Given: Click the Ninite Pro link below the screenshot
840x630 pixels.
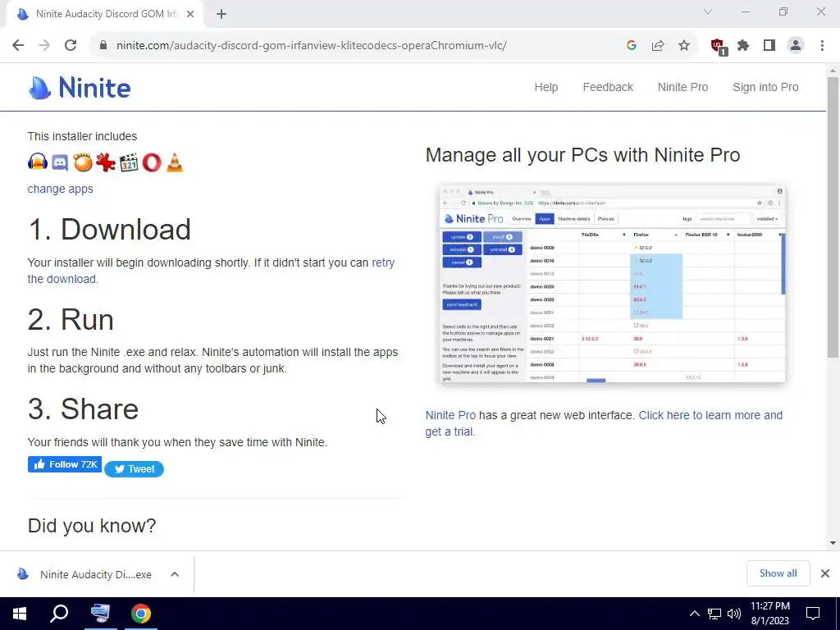Looking at the screenshot, I should [450, 415].
